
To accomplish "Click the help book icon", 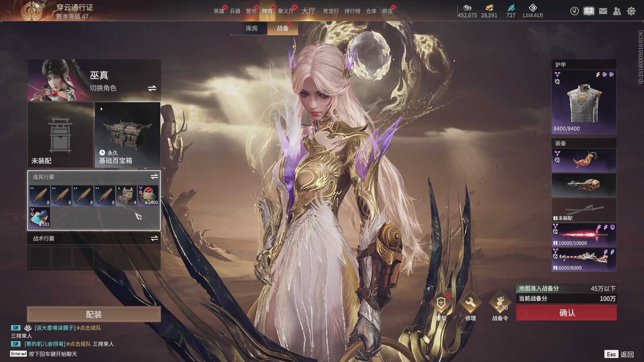I will click(x=589, y=11).
